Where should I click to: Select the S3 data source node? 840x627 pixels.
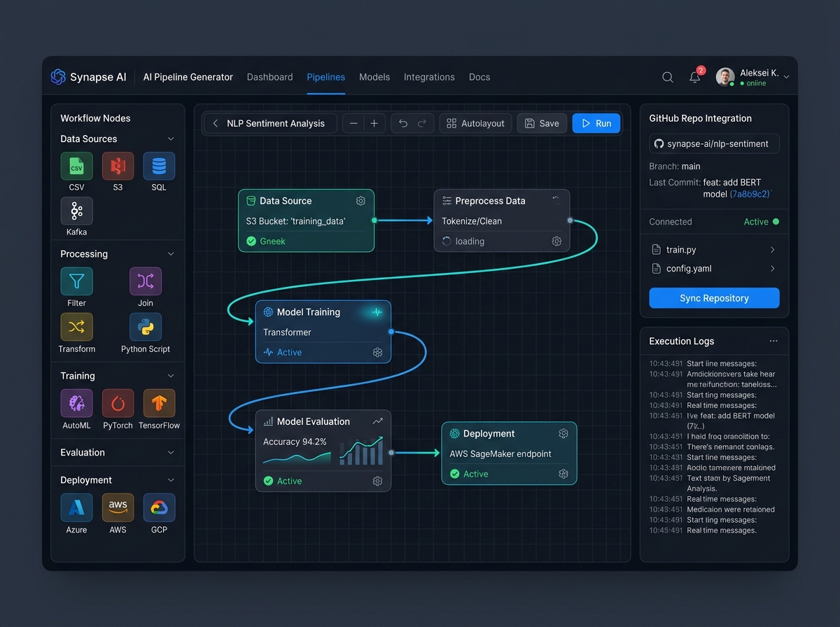[x=118, y=167]
